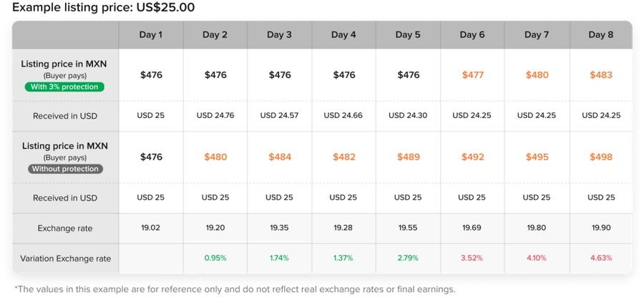Select the red 4.63% variation cell

pyautogui.click(x=601, y=258)
